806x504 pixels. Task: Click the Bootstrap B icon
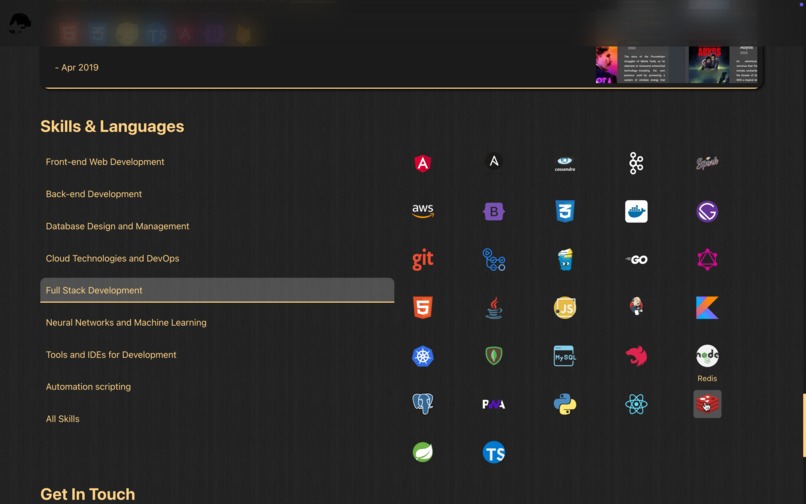[493, 211]
